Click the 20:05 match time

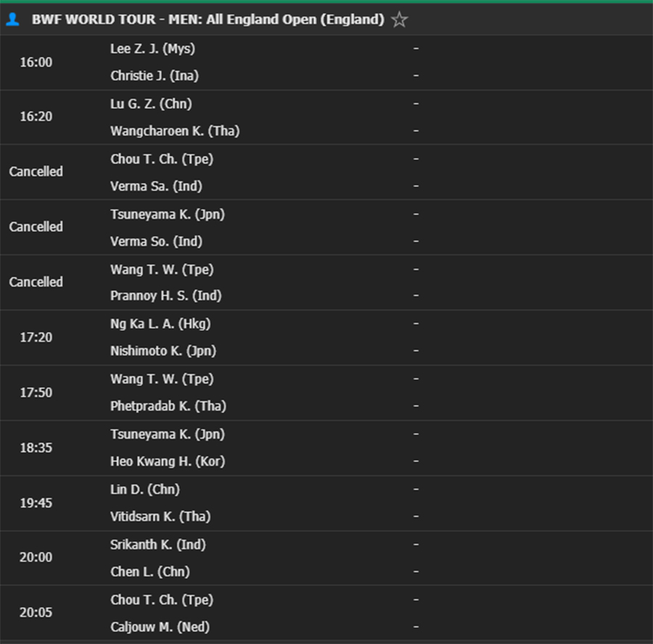[x=36, y=612]
